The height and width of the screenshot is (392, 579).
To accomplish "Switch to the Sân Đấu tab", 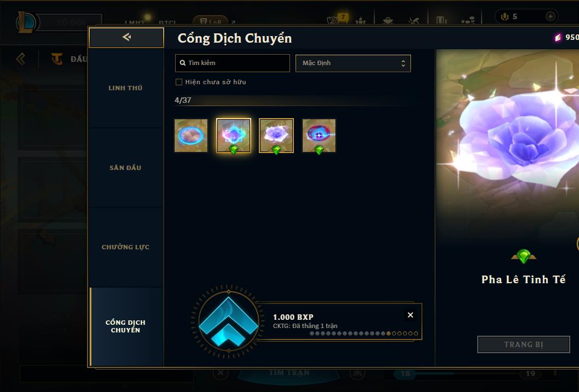I will pyautogui.click(x=125, y=168).
